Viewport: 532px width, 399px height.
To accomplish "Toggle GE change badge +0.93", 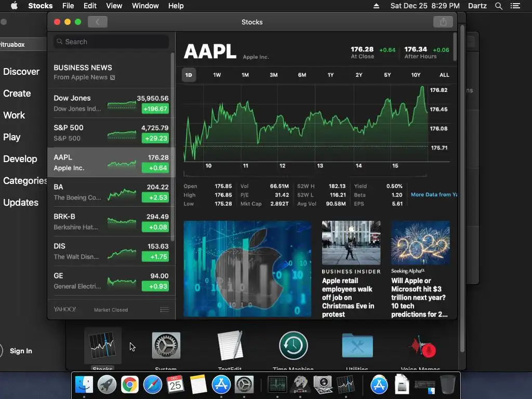I will [155, 286].
